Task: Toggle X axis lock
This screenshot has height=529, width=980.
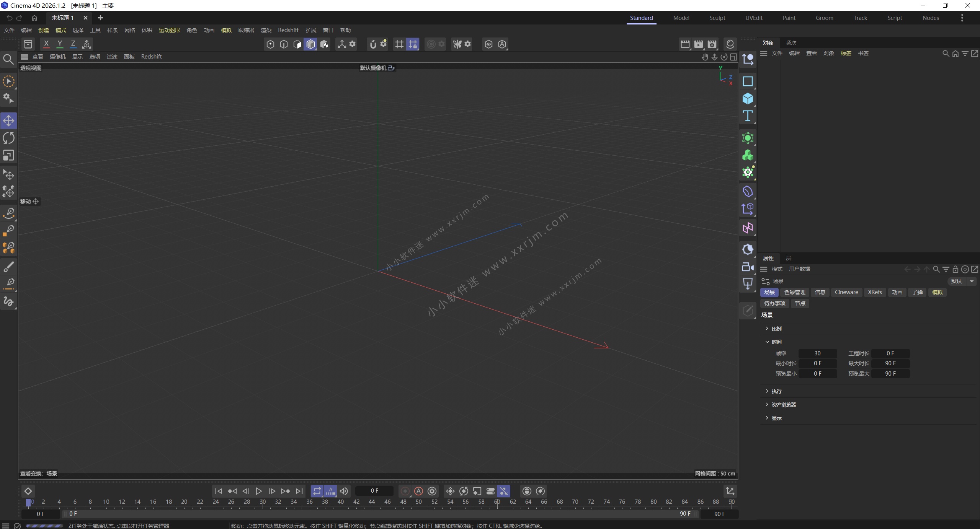Action: [x=46, y=44]
